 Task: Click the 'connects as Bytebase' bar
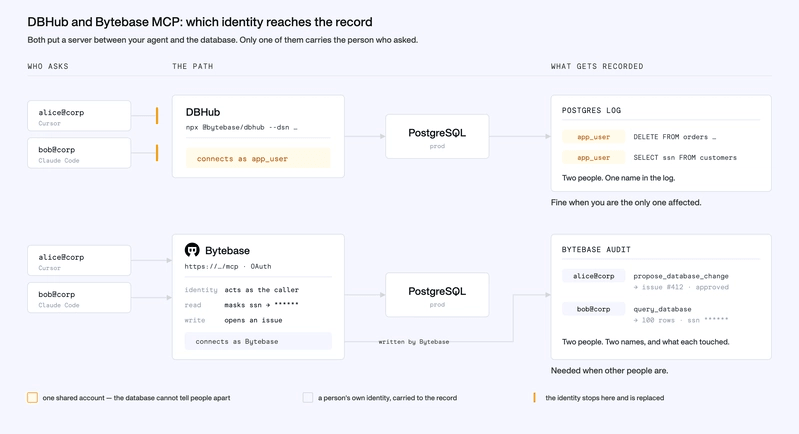[258, 341]
